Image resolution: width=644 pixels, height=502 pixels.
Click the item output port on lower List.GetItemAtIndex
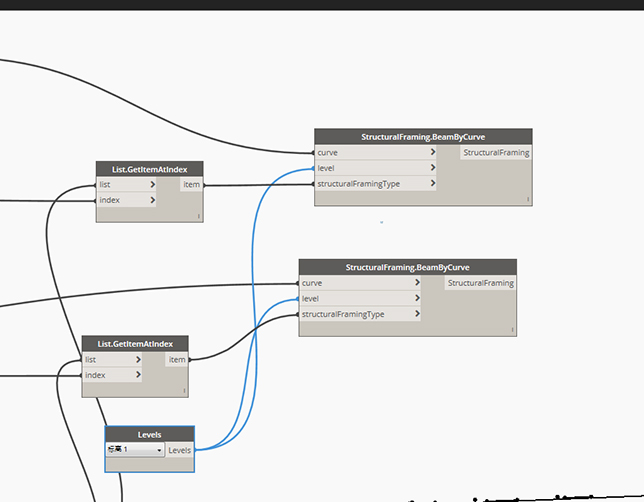pos(176,359)
